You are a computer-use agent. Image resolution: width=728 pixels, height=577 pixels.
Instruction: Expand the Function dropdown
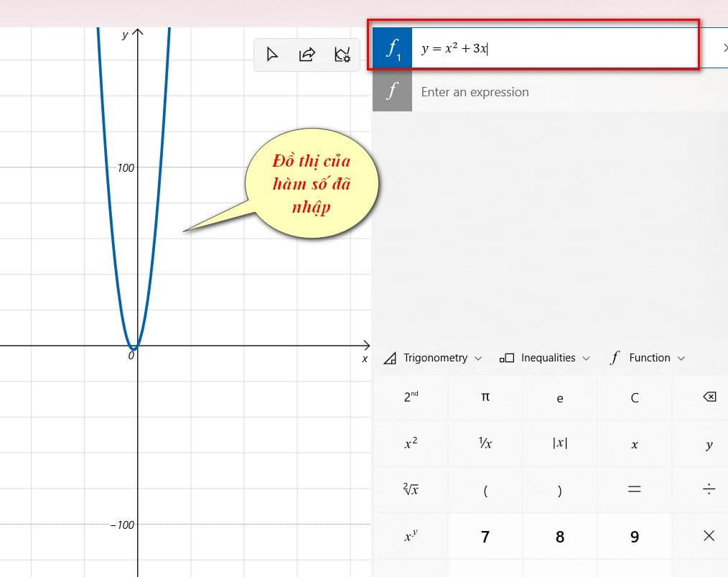tap(648, 358)
